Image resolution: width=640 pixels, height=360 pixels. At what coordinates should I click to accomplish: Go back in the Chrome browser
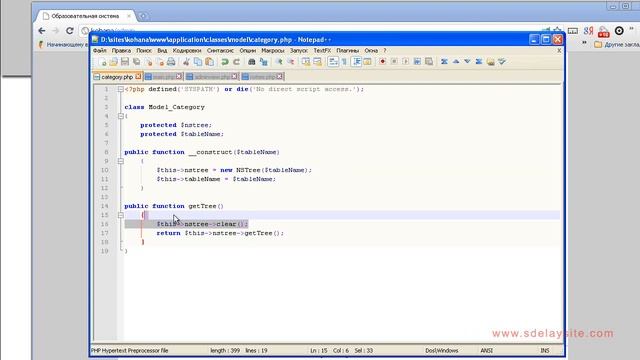[42, 31]
